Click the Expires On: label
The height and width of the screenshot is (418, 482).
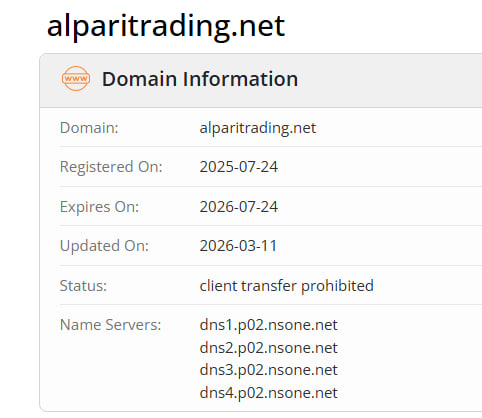tap(99, 207)
